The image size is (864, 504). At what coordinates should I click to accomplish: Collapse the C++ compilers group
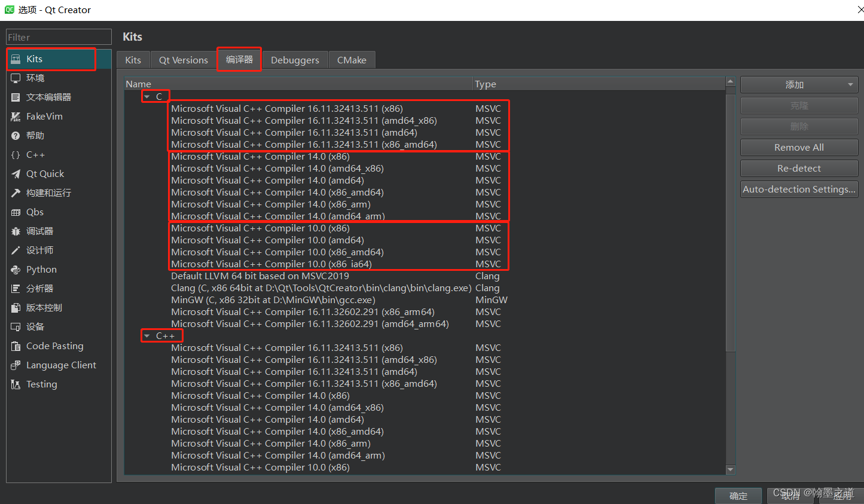pyautogui.click(x=146, y=335)
